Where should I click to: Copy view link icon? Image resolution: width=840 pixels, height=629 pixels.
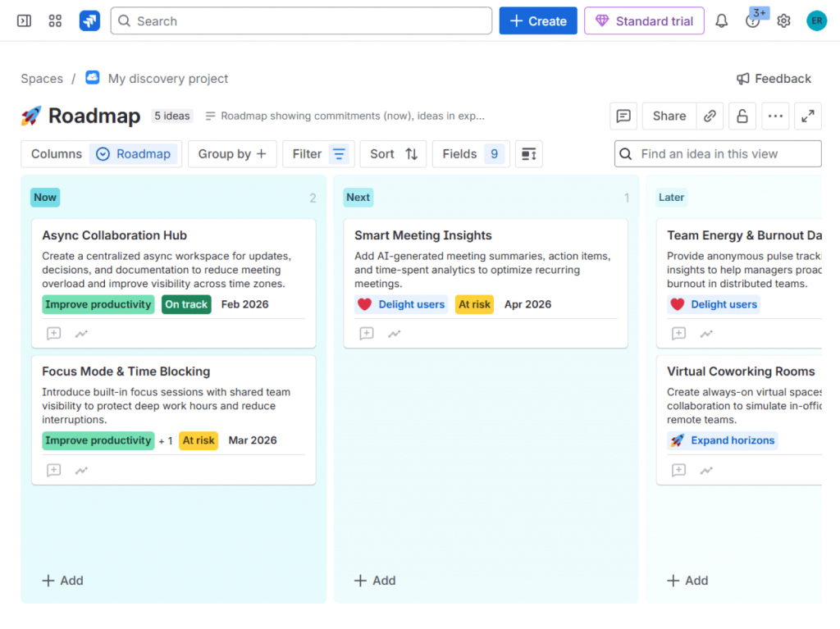pos(710,116)
